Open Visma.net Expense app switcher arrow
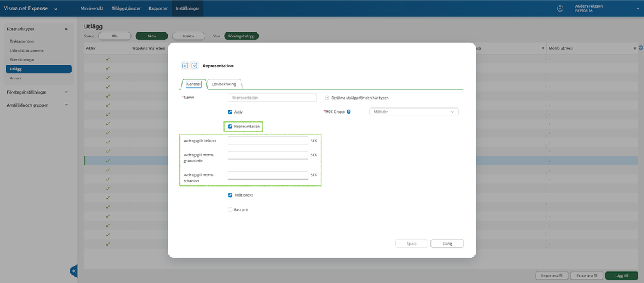 pyautogui.click(x=56, y=8)
